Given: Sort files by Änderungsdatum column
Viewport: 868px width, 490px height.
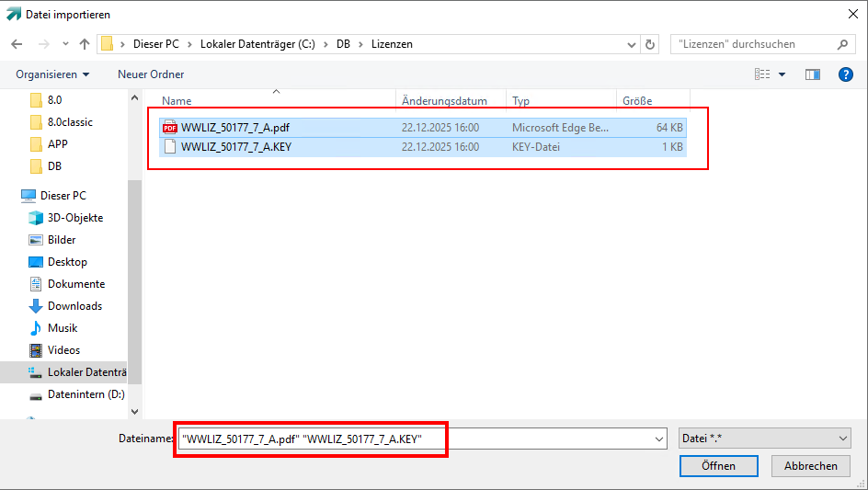Looking at the screenshot, I should tap(444, 101).
